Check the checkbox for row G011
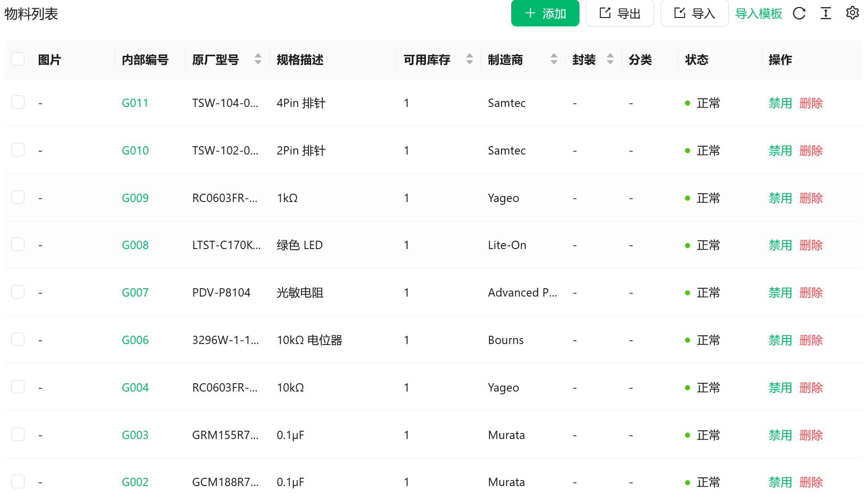 pyautogui.click(x=18, y=102)
